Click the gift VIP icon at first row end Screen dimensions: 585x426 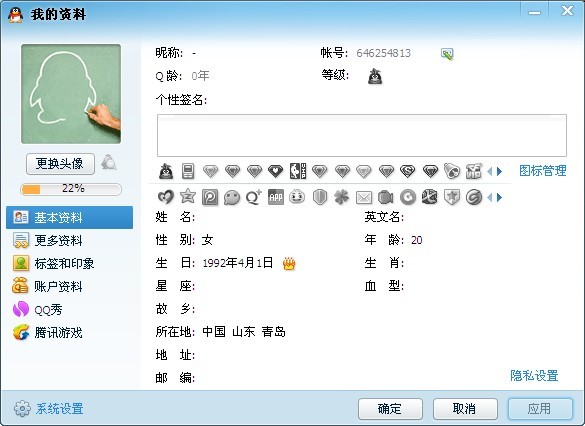474,171
